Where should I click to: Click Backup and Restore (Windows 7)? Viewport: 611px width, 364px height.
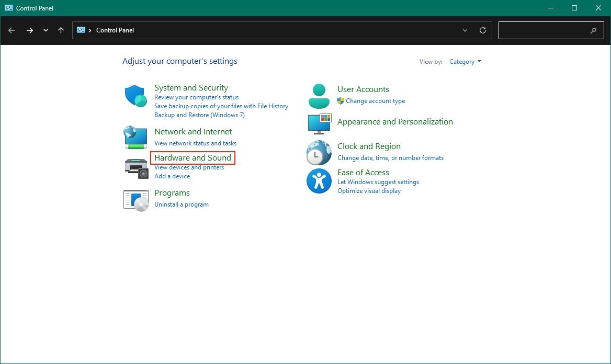click(199, 115)
